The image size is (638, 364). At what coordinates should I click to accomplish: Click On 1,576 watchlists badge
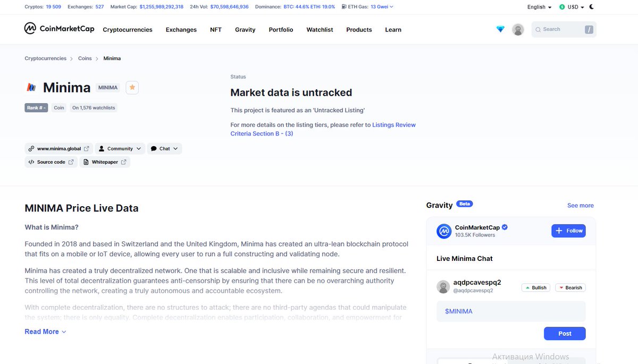[x=94, y=107]
